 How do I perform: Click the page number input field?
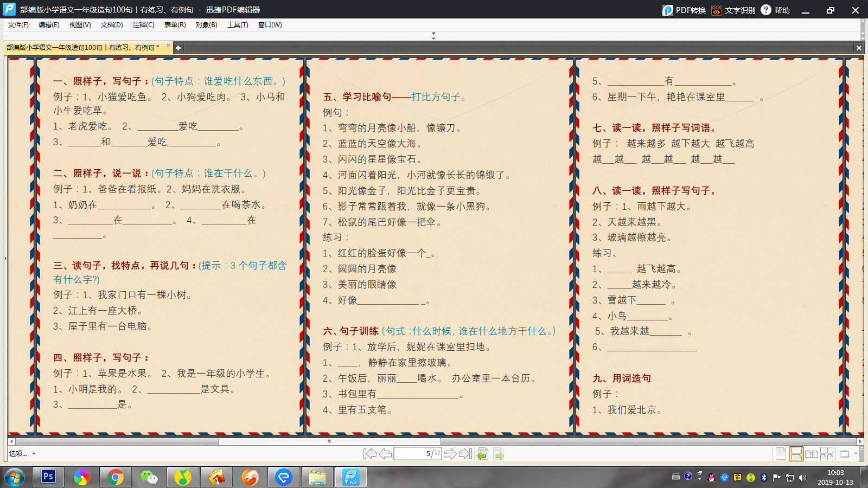pos(412,454)
